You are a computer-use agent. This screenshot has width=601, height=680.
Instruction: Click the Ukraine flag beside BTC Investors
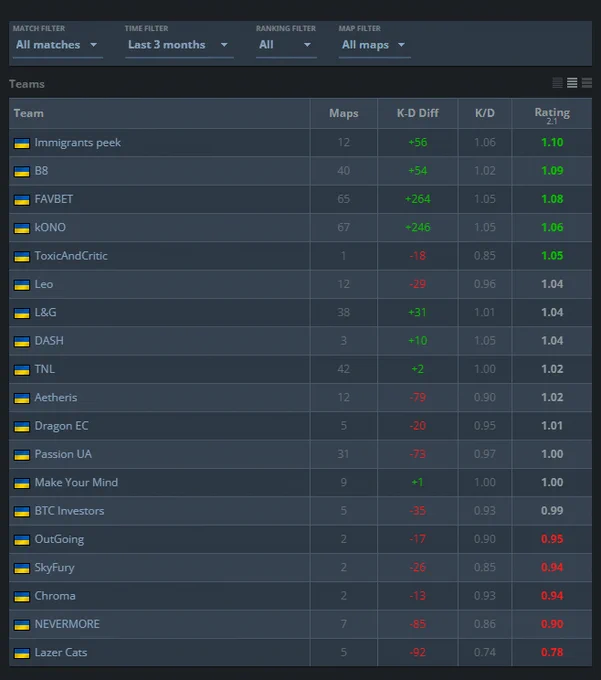point(22,511)
